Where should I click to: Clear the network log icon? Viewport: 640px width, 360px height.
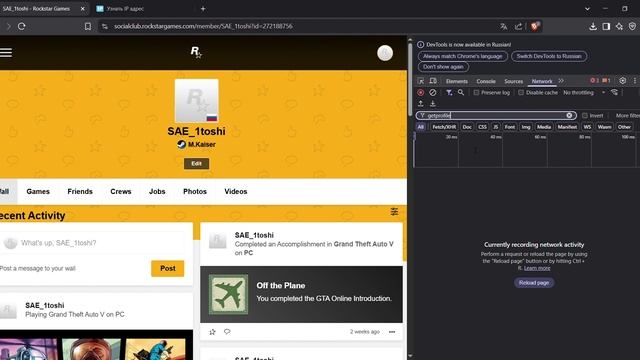pyautogui.click(x=433, y=93)
